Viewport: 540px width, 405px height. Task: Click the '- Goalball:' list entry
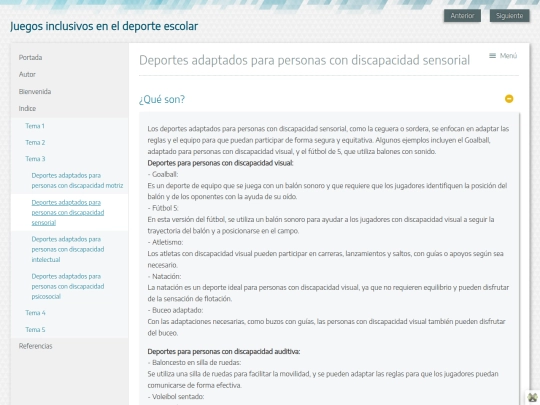[163, 174]
